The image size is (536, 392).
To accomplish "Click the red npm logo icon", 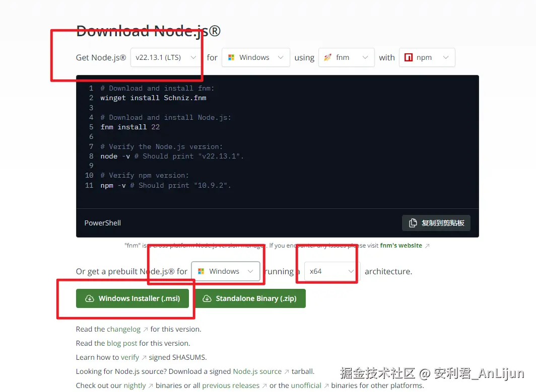I will click(x=409, y=57).
